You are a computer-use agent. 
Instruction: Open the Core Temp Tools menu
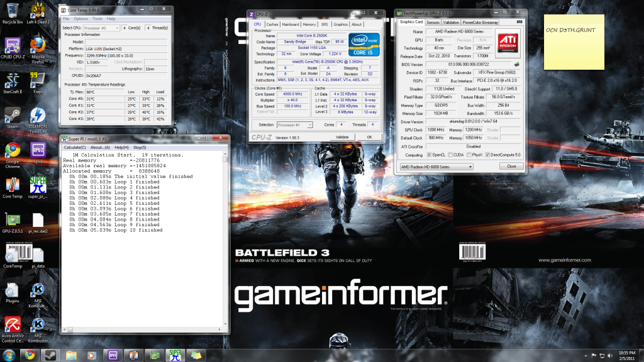[97, 19]
